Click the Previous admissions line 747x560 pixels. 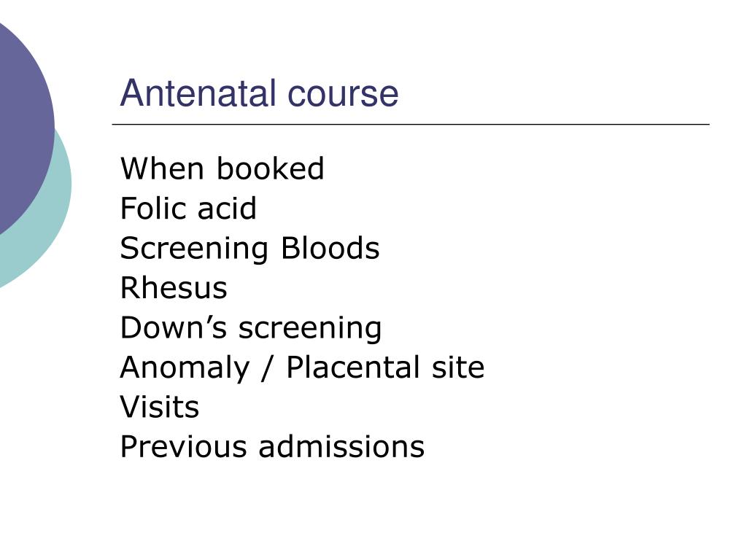[273, 447]
